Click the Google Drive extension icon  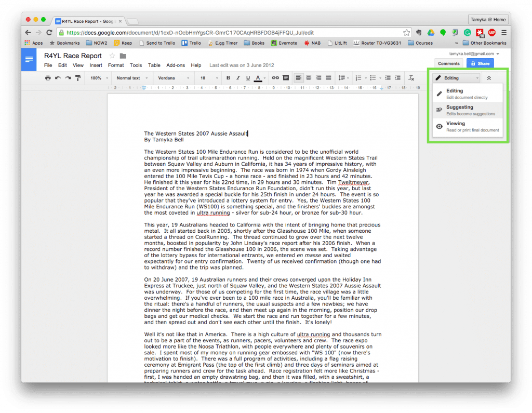[x=431, y=33]
